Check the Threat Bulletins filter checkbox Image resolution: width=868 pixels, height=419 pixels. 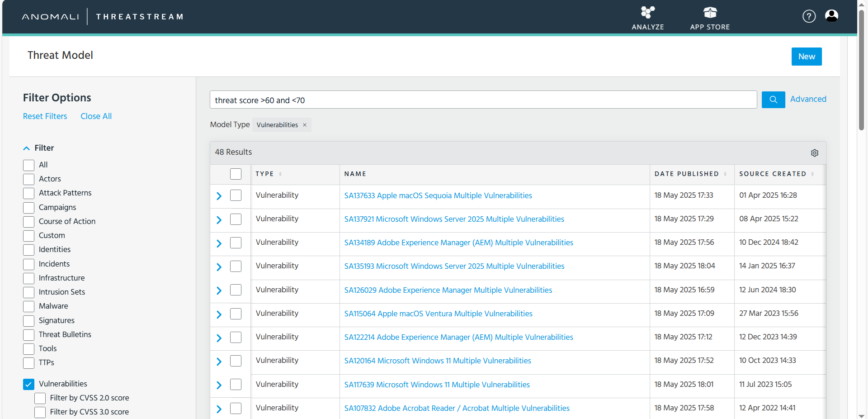tap(28, 335)
